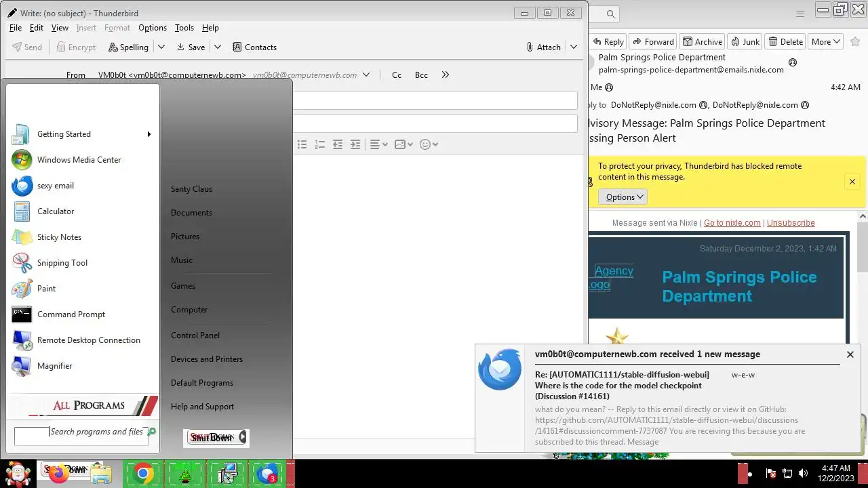Screen dimensions: 868x488
Task: Open Remote Desktop Connection
Action: coord(81,340)
